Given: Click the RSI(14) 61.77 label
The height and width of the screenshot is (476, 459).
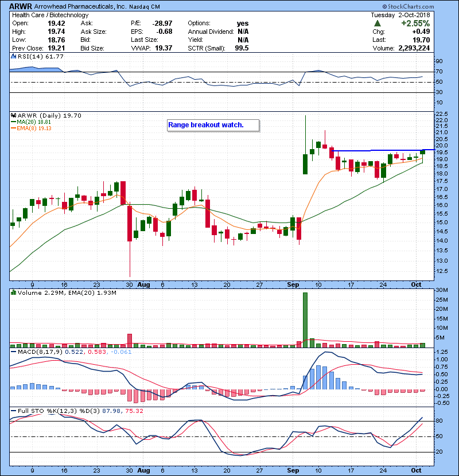Looking at the screenshot, I should pos(40,56).
